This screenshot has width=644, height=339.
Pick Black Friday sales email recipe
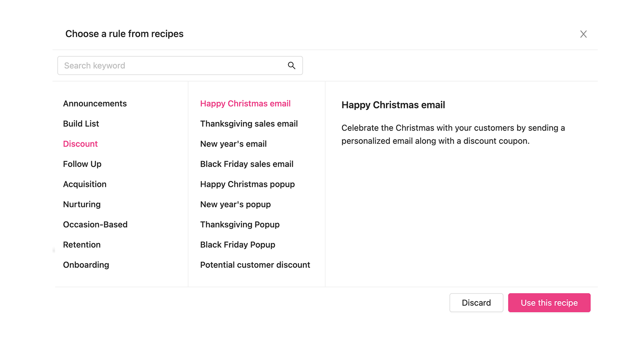click(x=247, y=164)
